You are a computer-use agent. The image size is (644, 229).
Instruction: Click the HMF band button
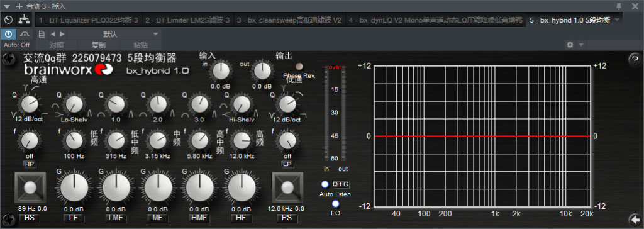click(x=199, y=218)
